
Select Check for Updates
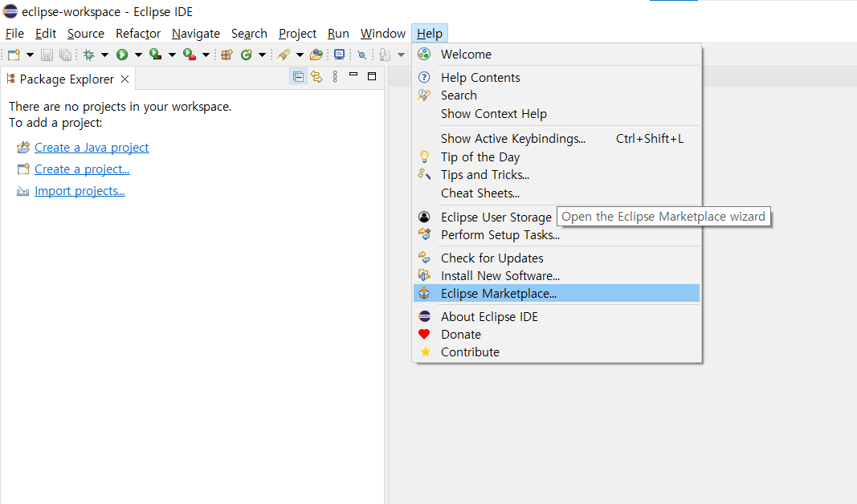coord(557,258)
